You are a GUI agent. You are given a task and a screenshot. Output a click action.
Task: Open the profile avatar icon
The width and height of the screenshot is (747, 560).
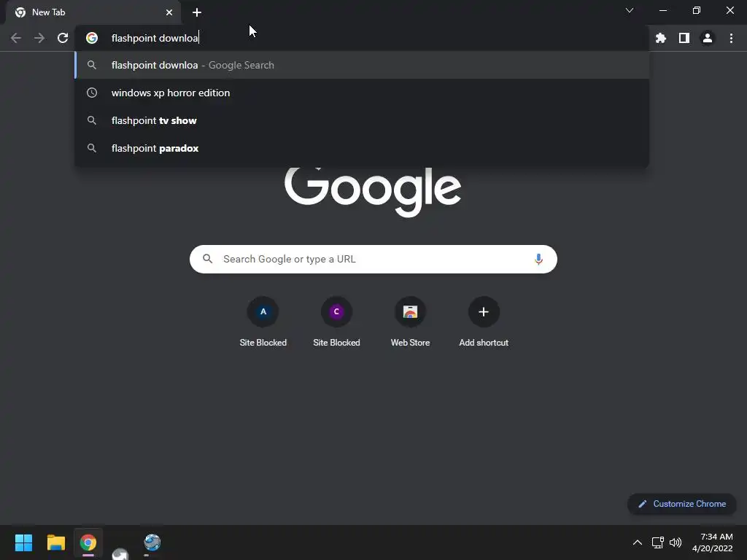click(708, 38)
